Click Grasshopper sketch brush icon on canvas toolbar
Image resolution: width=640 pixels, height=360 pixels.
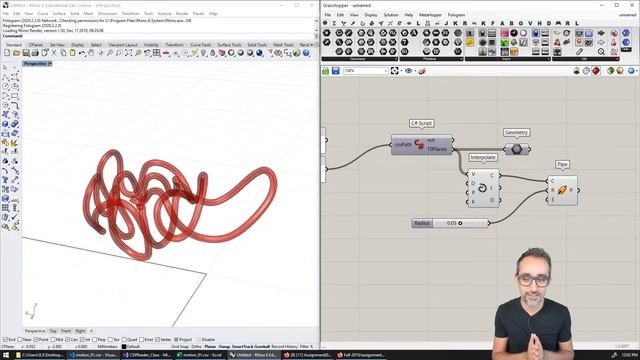[422, 71]
